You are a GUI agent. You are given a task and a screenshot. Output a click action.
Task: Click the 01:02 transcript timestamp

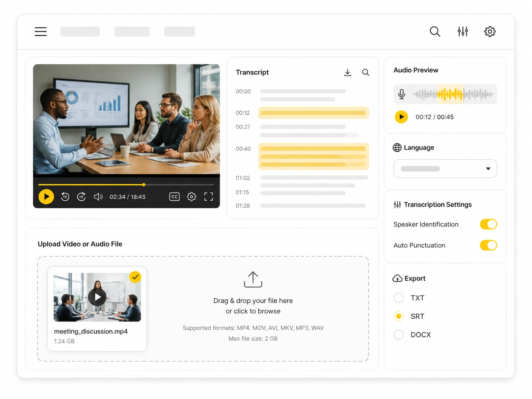click(243, 178)
